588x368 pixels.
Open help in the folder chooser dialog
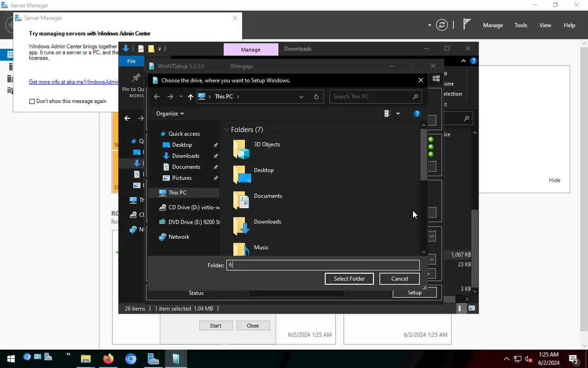[x=417, y=114]
